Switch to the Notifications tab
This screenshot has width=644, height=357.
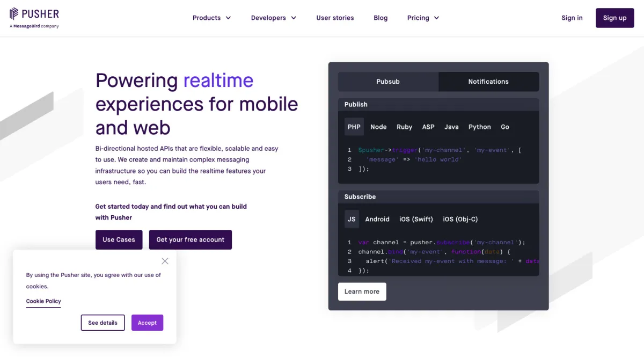[x=488, y=82]
